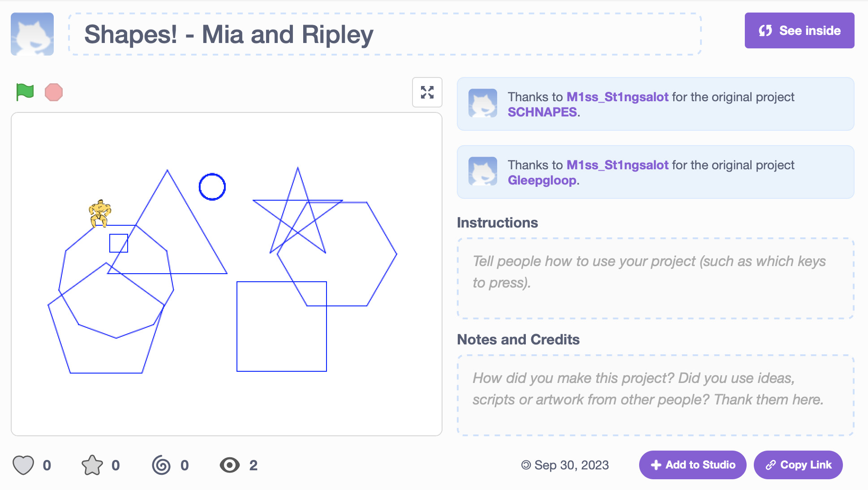Open the See inside editor
Image resolution: width=868 pixels, height=490 pixels.
coord(799,30)
